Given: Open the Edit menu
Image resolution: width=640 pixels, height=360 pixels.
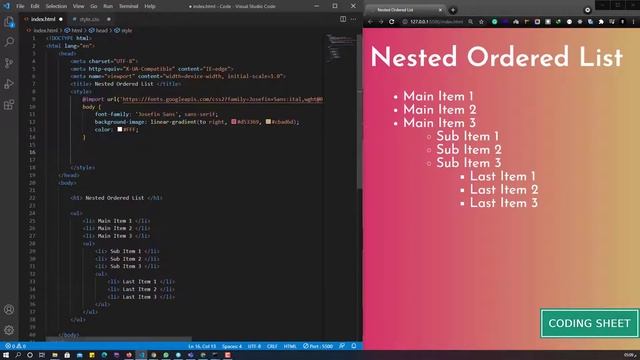Looking at the screenshot, I should tap(35, 6).
